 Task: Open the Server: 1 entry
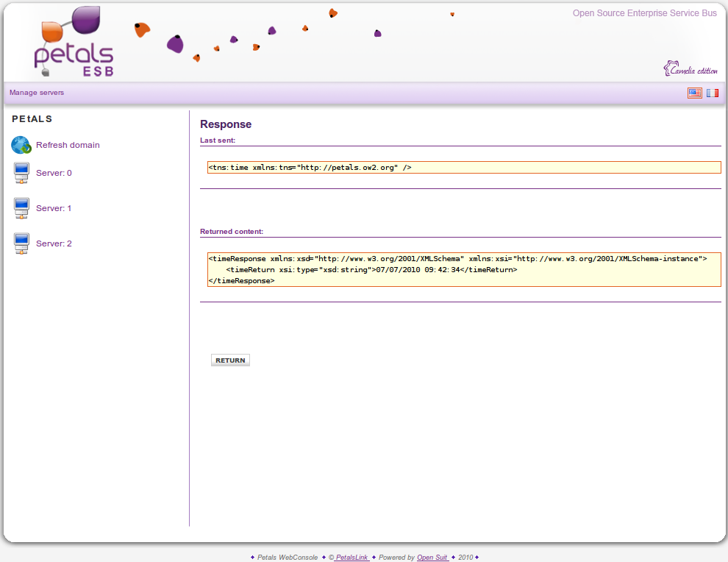(x=54, y=208)
